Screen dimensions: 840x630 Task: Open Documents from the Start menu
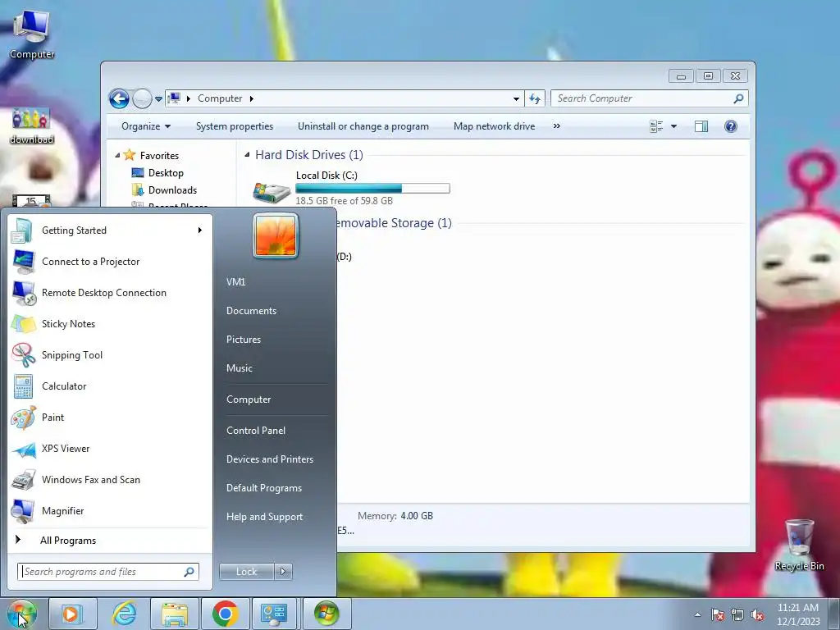click(x=251, y=311)
